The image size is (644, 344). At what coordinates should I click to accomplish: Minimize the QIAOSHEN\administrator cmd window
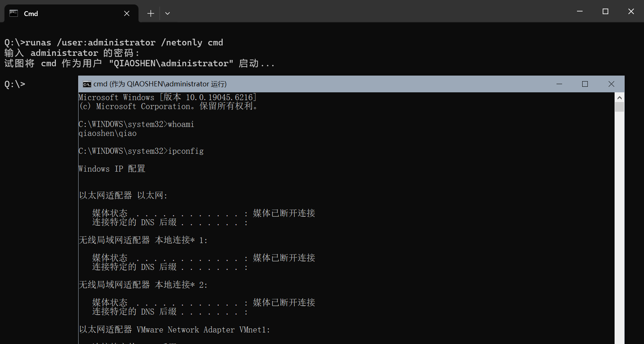pyautogui.click(x=559, y=84)
